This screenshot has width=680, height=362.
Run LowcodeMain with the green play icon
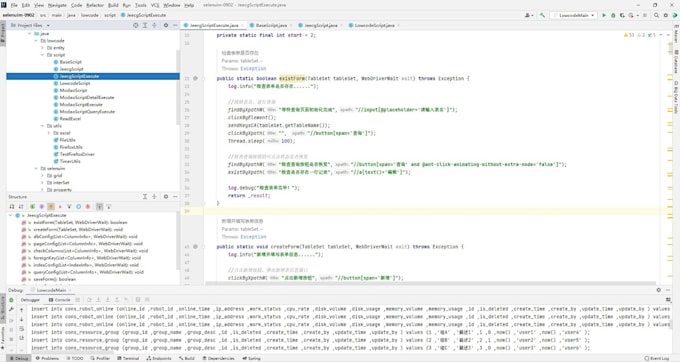[x=604, y=15]
